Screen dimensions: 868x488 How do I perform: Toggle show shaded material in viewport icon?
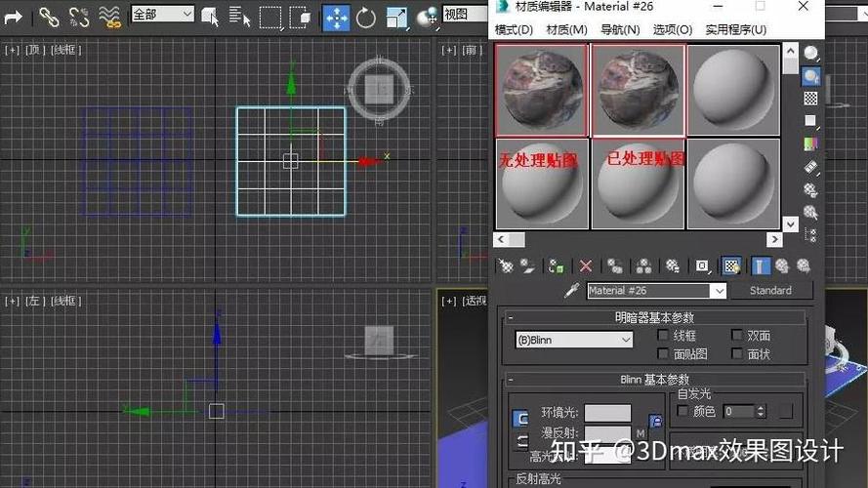pos(731,266)
